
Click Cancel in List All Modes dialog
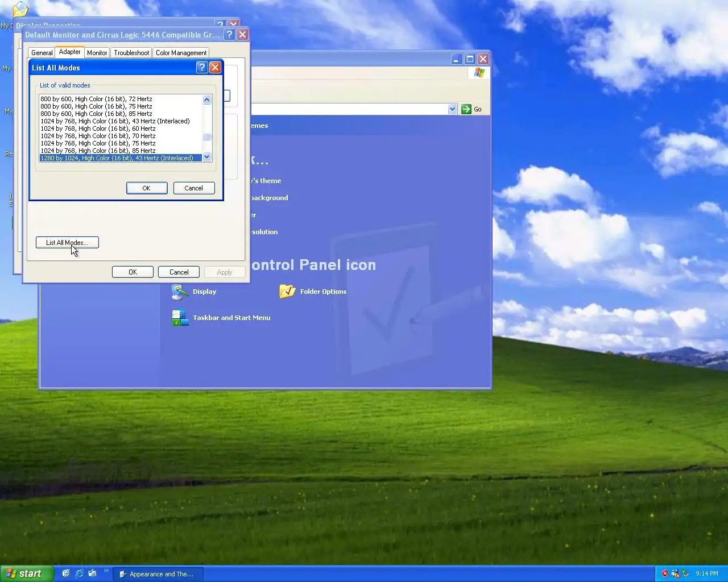194,188
